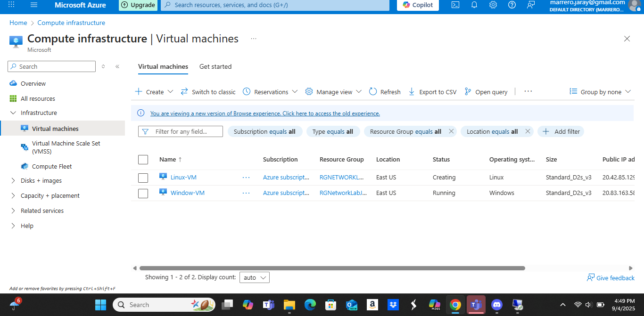Open Cloud Shell from the top bar
This screenshot has height=316, width=644.
point(455,5)
